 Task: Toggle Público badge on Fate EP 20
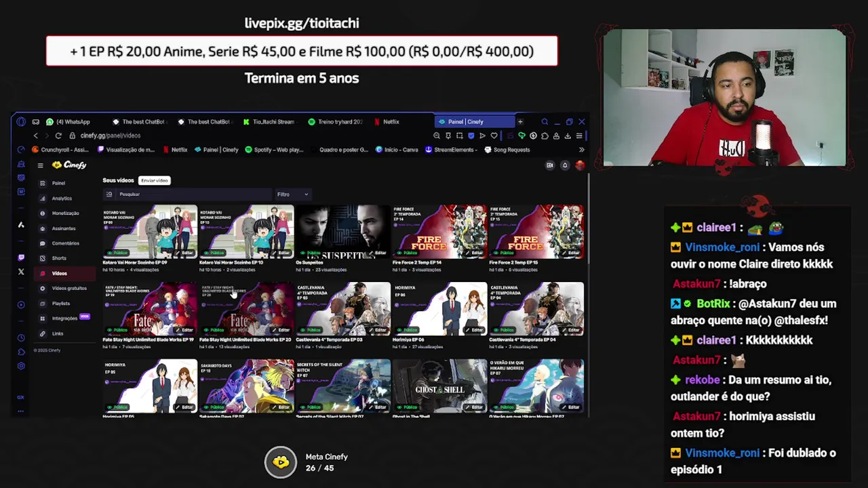tap(215, 330)
